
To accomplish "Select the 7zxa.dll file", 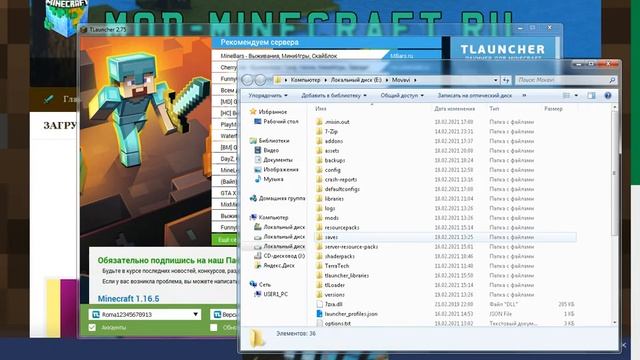I will (x=333, y=304).
